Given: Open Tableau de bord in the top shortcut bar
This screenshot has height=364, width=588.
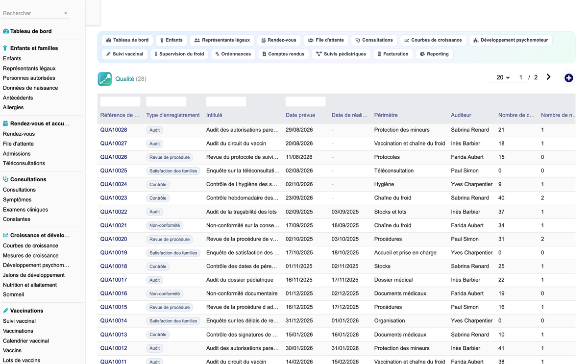Looking at the screenshot, I should tap(127, 40).
